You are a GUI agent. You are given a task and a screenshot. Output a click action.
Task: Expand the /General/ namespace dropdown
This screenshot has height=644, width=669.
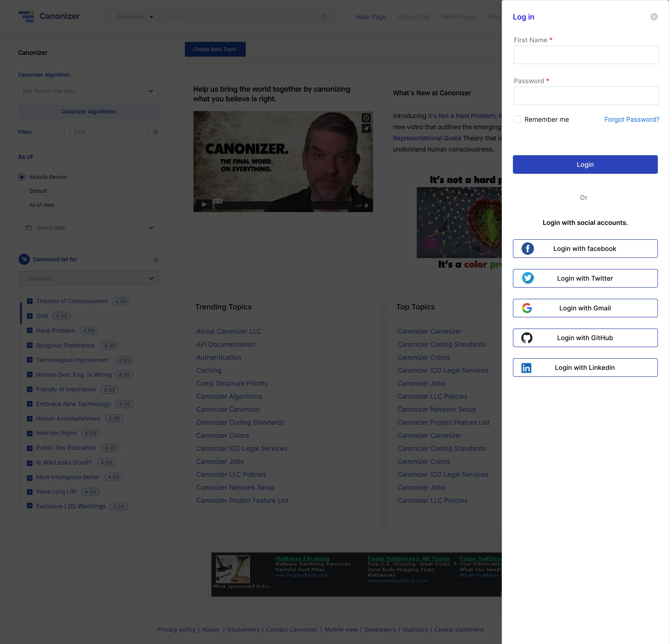89,279
